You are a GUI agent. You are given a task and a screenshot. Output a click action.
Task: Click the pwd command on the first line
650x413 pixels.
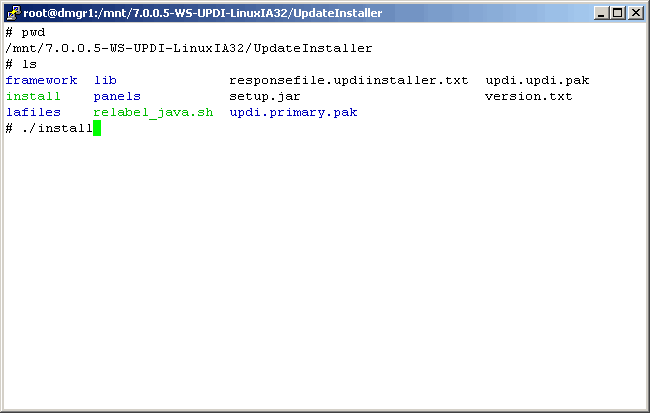pos(33,32)
